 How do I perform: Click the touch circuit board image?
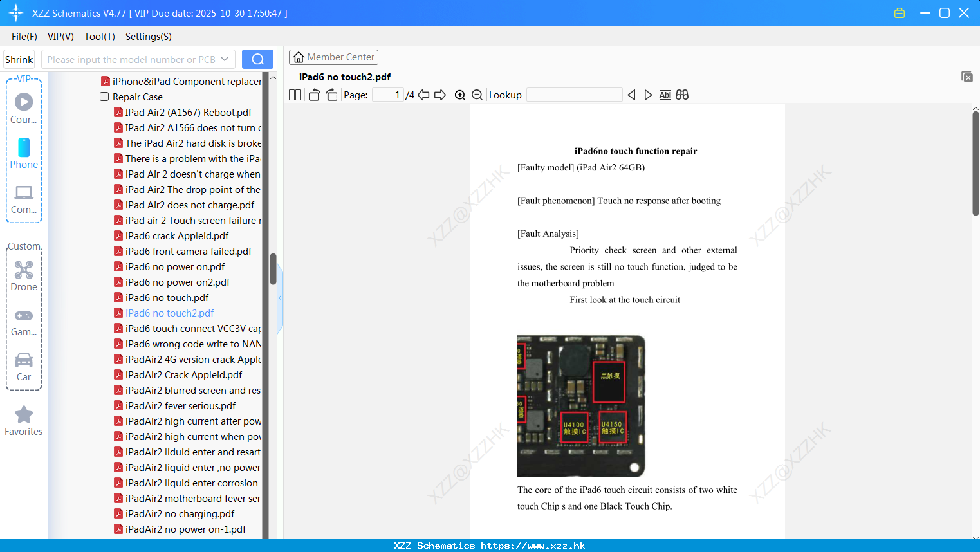pos(581,406)
